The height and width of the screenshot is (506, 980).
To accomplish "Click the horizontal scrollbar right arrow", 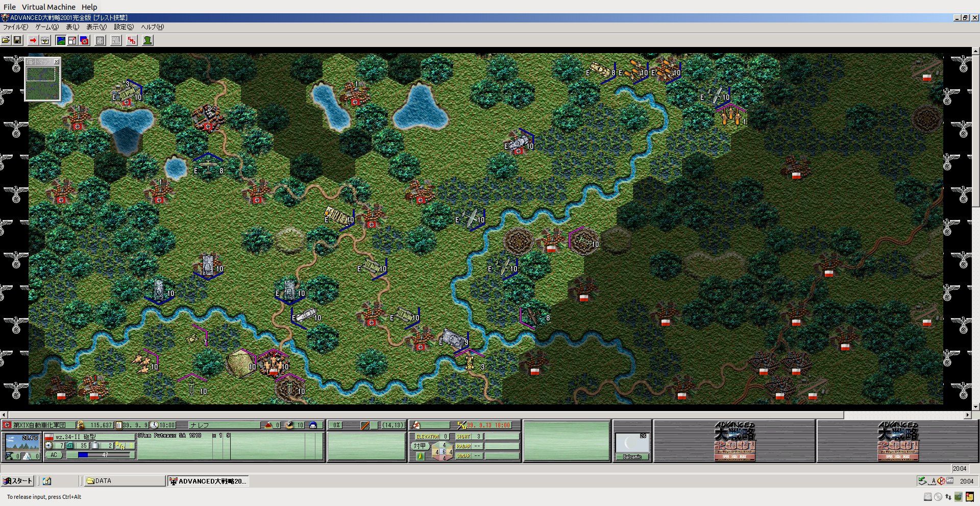I will pos(968,415).
